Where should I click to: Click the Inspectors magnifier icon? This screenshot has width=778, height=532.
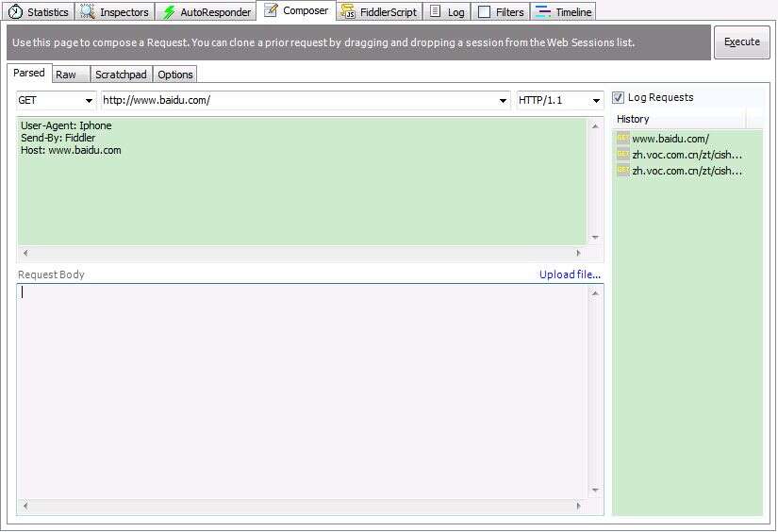pos(88,11)
